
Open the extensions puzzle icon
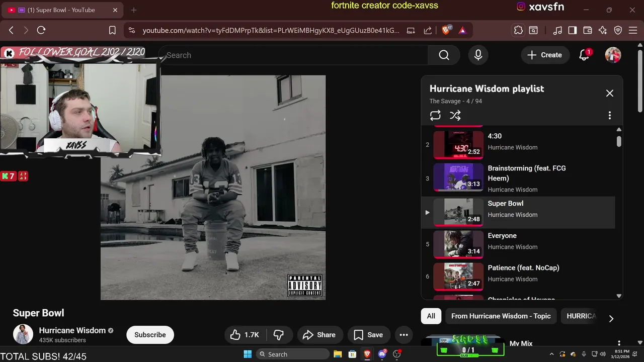pyautogui.click(x=518, y=30)
